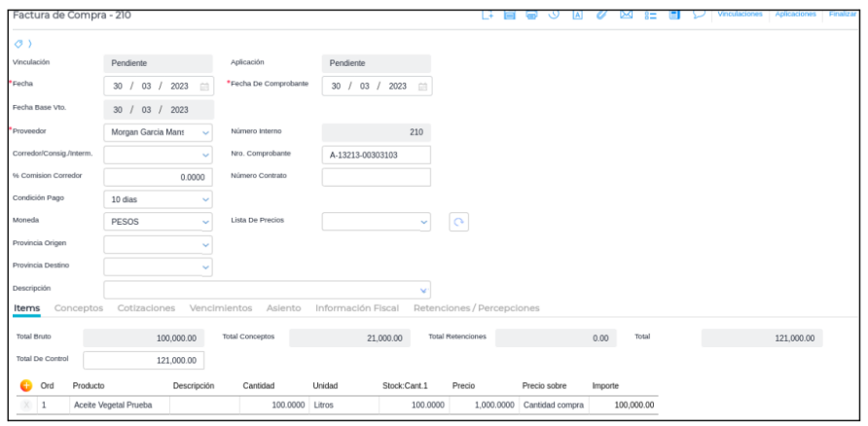This screenshot has width=868, height=426.
Task: Click the Producto column header
Action: (x=89, y=385)
